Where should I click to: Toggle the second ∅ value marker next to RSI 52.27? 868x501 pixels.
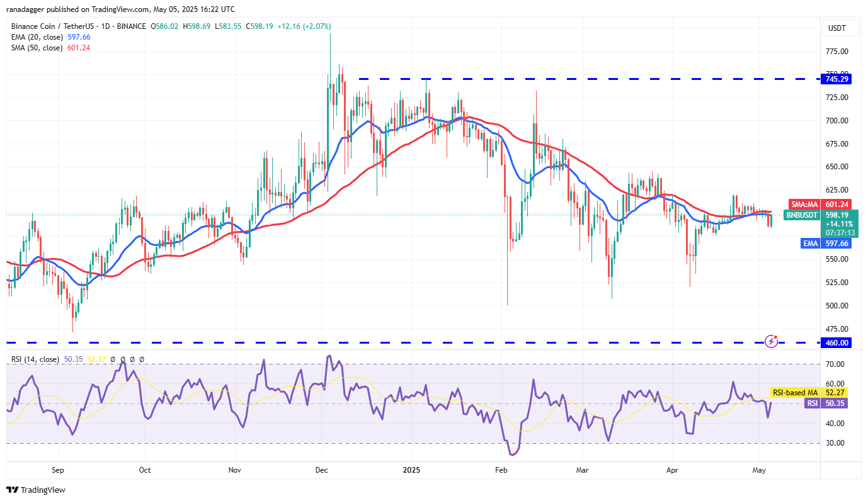click(x=123, y=359)
